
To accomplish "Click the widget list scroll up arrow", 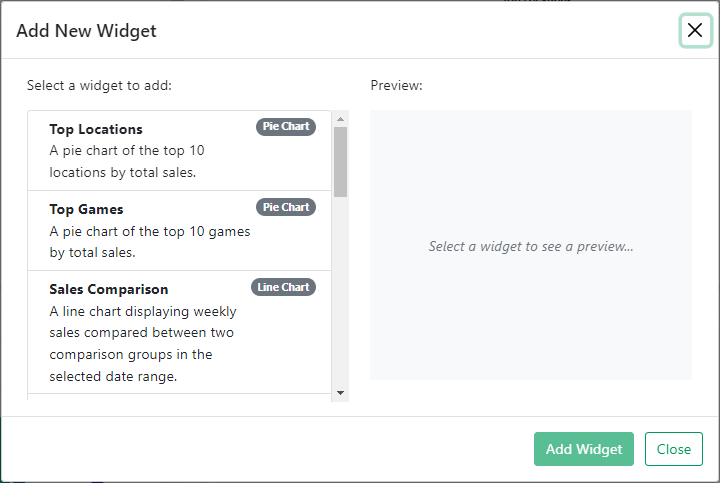I will point(340,118).
